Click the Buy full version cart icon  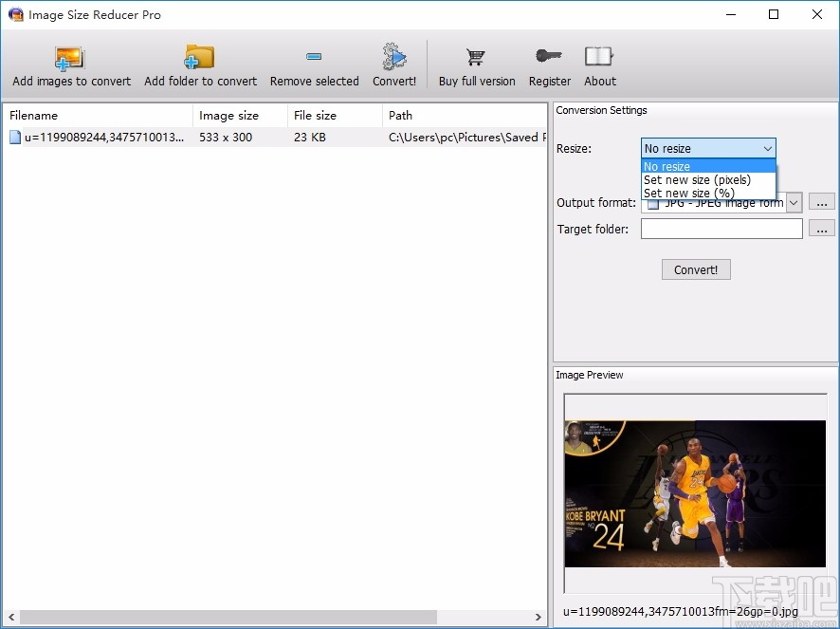coord(475,57)
